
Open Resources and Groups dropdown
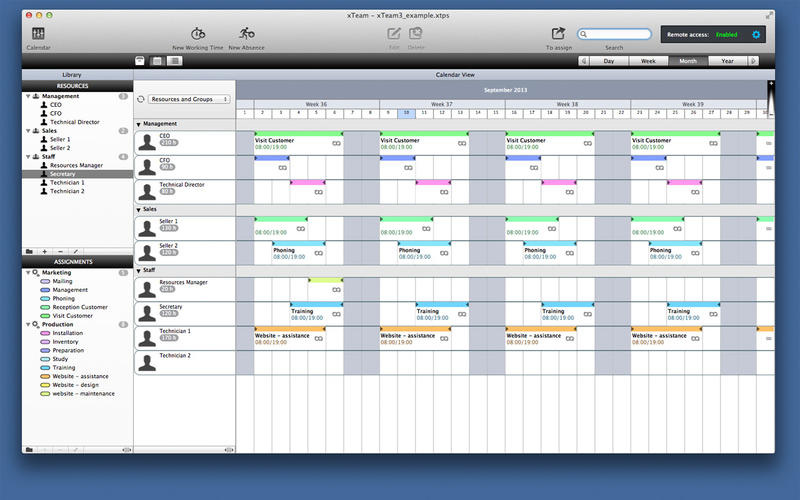(189, 99)
